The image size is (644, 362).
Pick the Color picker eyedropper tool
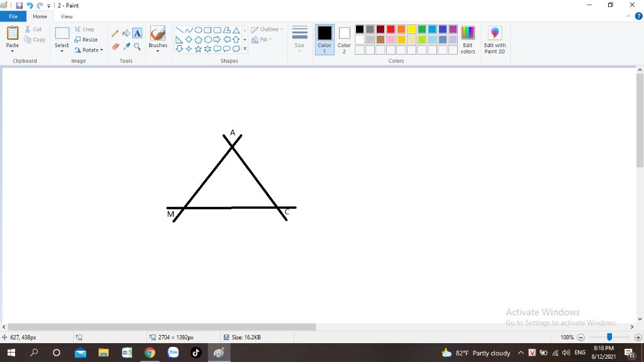126,47
